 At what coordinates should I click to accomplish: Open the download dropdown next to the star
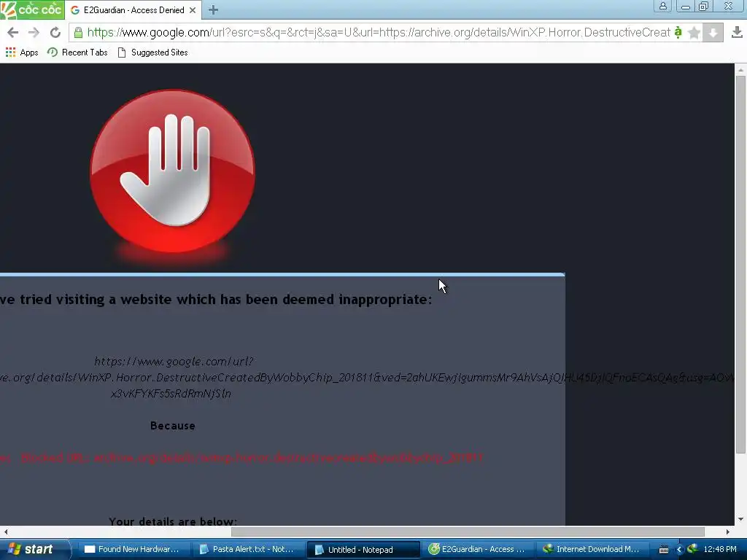click(713, 32)
